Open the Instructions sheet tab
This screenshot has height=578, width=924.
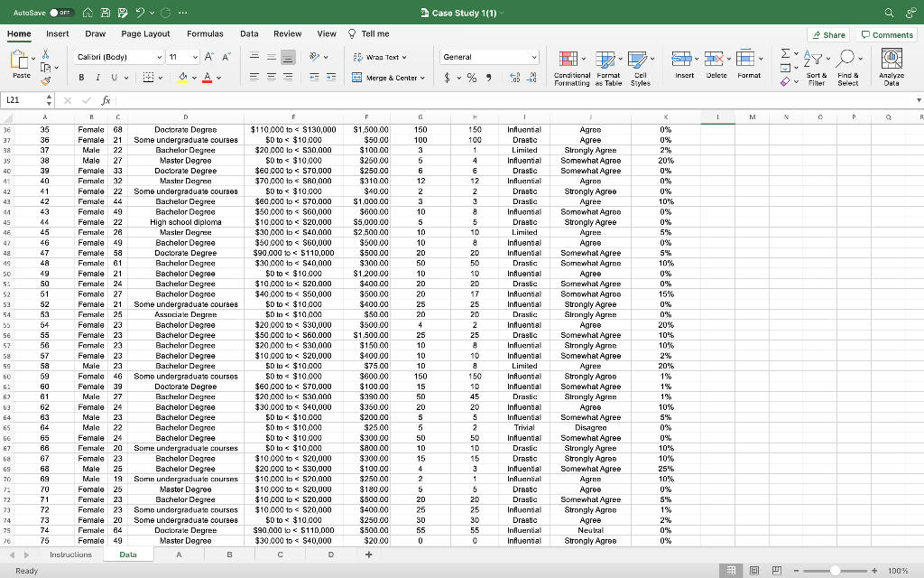[x=69, y=554]
